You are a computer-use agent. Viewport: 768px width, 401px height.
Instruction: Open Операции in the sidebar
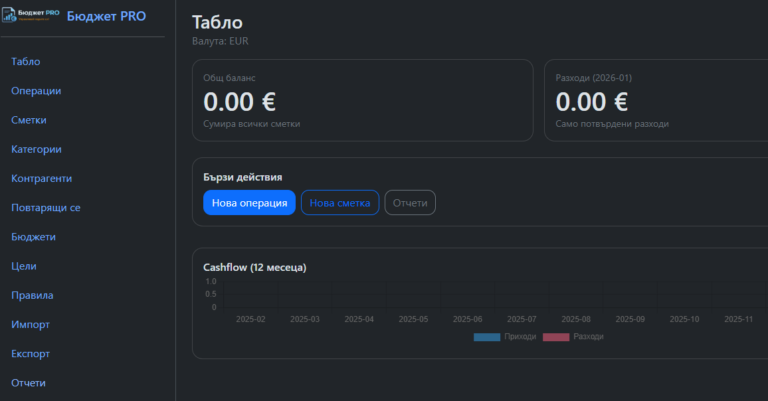click(x=36, y=91)
